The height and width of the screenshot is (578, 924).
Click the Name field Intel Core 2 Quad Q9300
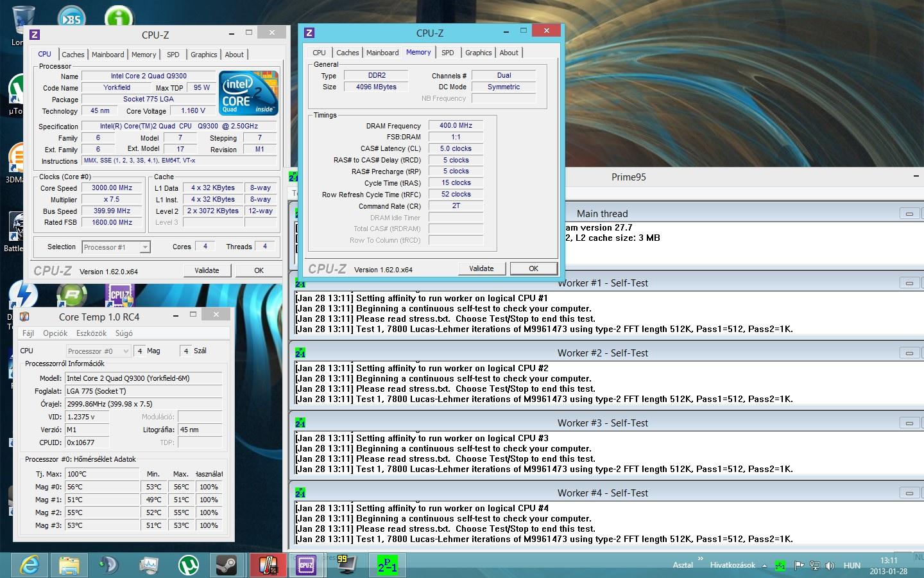point(149,76)
